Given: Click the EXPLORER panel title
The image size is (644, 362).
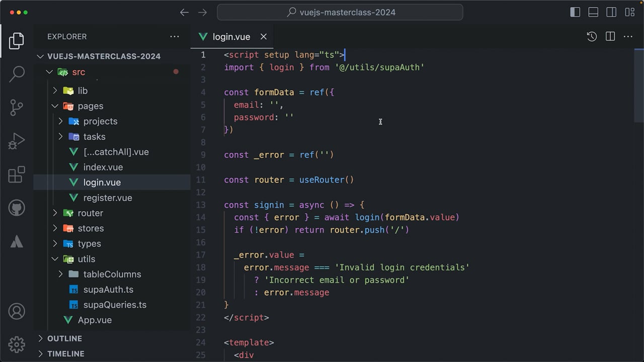Looking at the screenshot, I should click(67, 37).
